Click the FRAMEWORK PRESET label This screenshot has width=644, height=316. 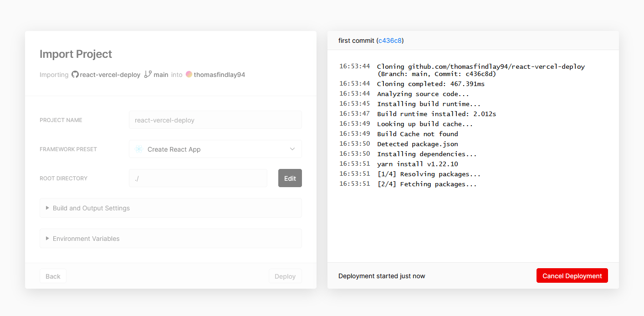[68, 149]
